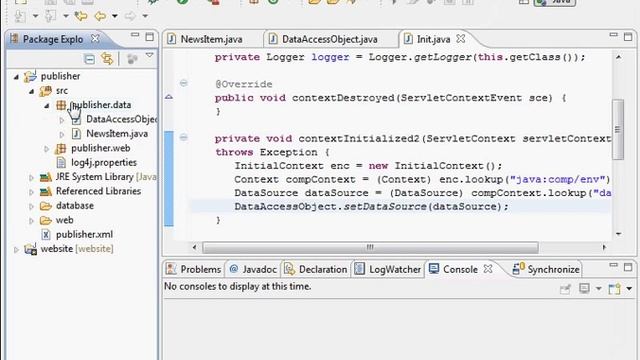The image size is (640, 360).
Task: Click the editor vertical scrollbar thumb
Action: 618,129
